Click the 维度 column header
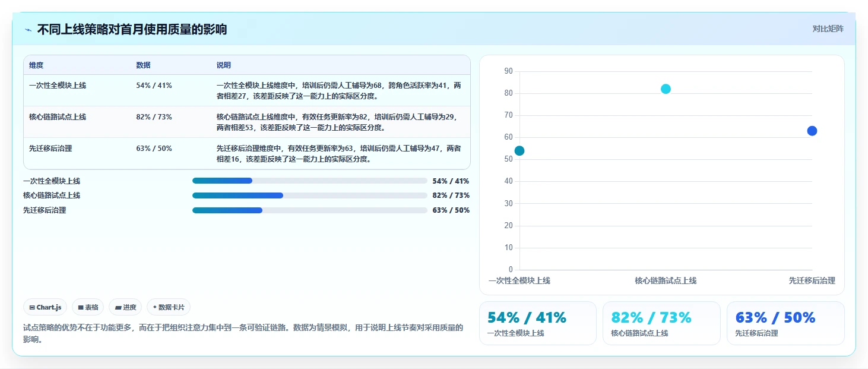The width and height of the screenshot is (868, 369). tap(36, 65)
